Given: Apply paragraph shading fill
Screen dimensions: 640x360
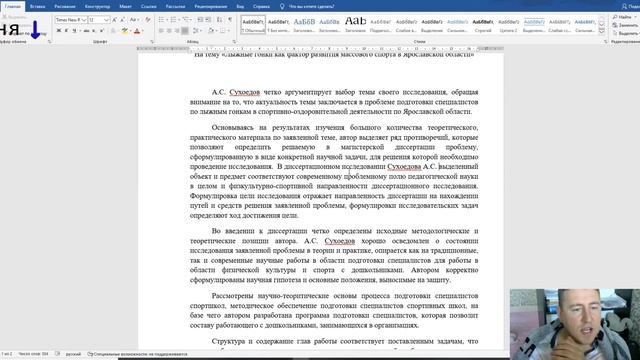Looking at the screenshot, I should tap(211, 31).
